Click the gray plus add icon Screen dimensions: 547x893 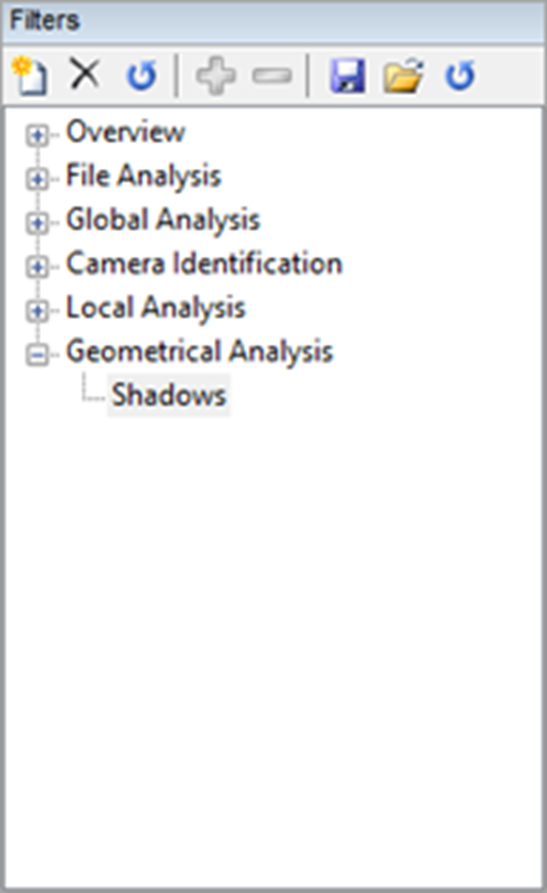[x=216, y=76]
